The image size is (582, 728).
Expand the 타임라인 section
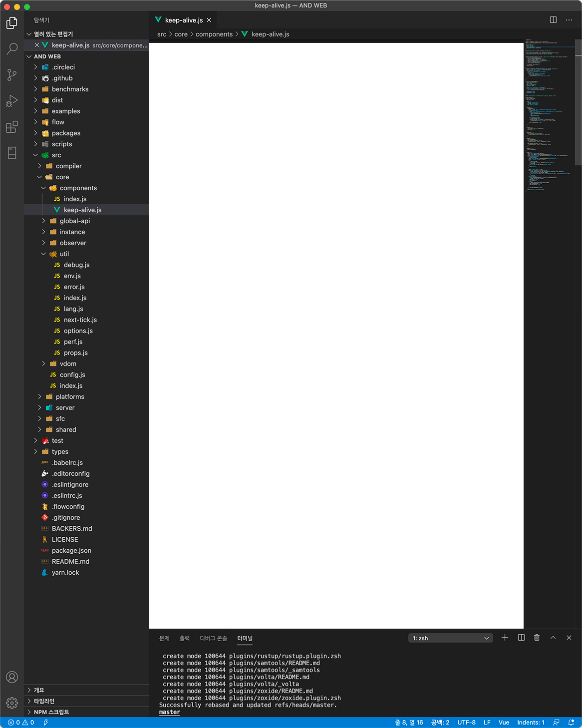[x=44, y=701]
